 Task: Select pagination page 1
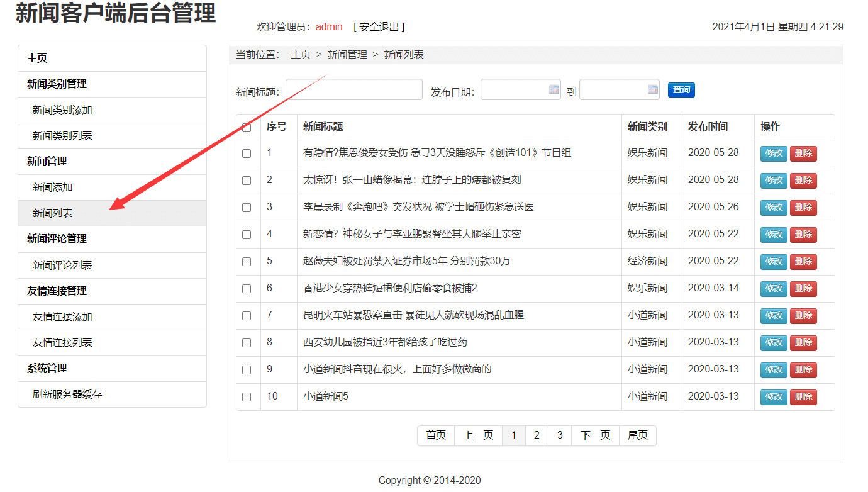point(514,435)
